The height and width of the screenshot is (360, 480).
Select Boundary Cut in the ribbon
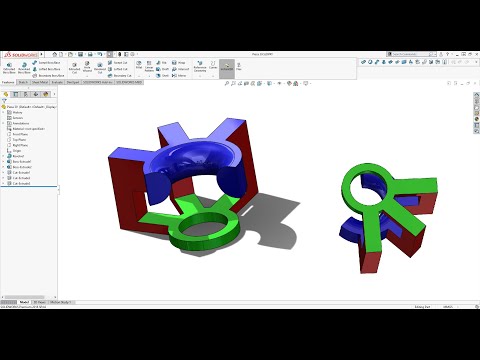(120, 76)
